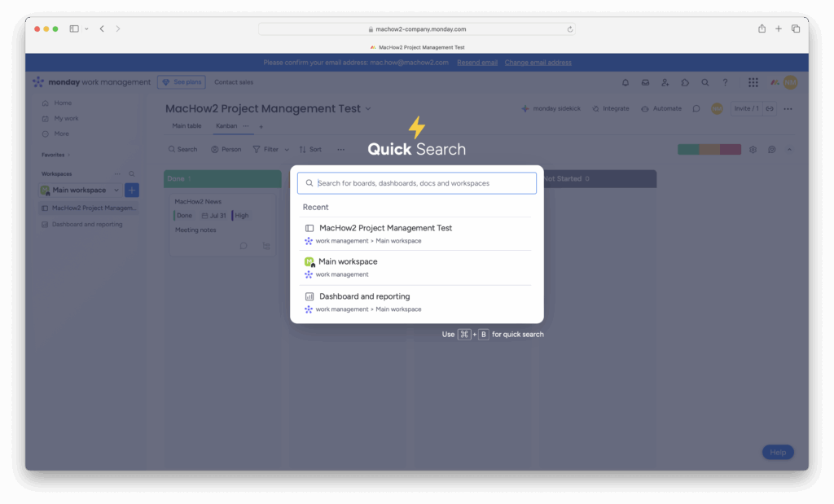834x504 pixels.
Task: Open the user avatar in top-right corner
Action: [790, 82]
